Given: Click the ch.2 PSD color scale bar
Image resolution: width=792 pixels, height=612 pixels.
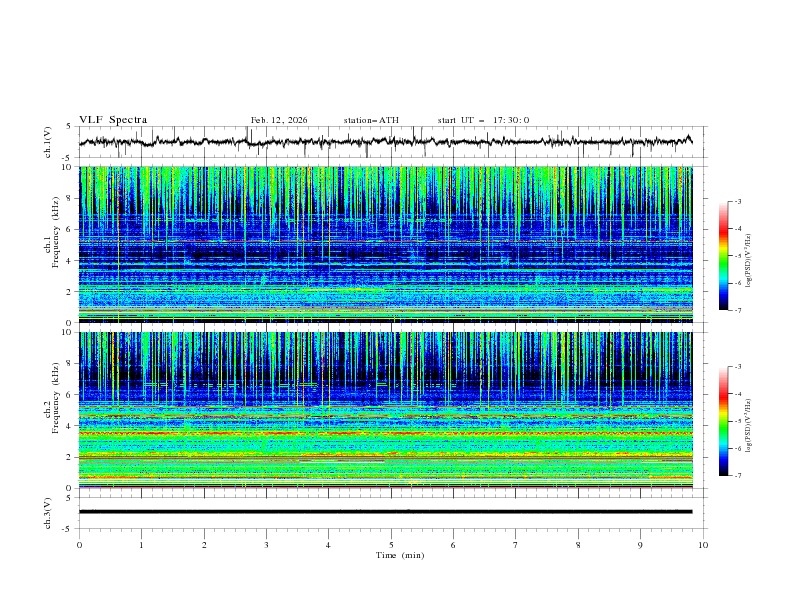Looking at the screenshot, I should (724, 421).
